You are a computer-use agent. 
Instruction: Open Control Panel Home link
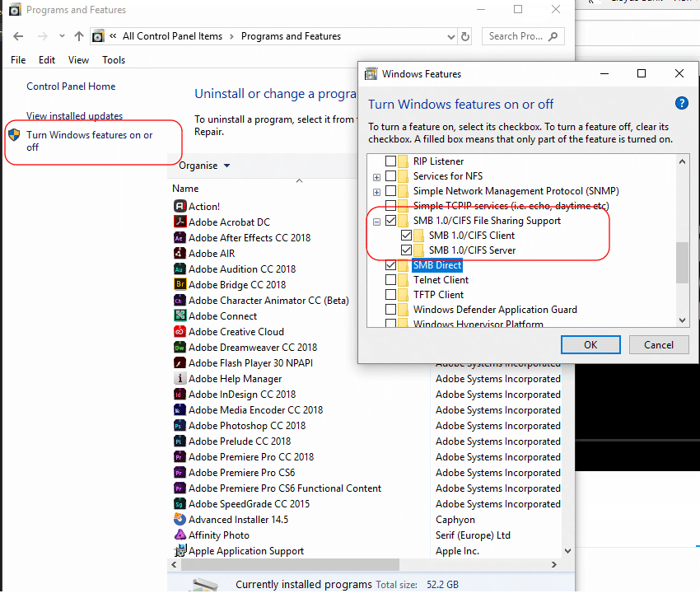(x=71, y=86)
